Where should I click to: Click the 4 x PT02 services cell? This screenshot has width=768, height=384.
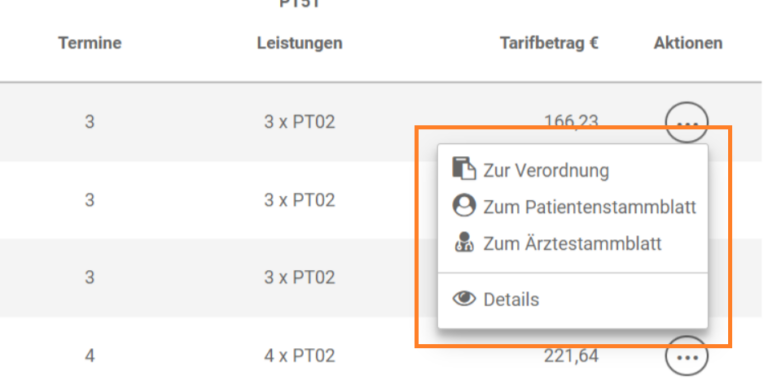(300, 356)
